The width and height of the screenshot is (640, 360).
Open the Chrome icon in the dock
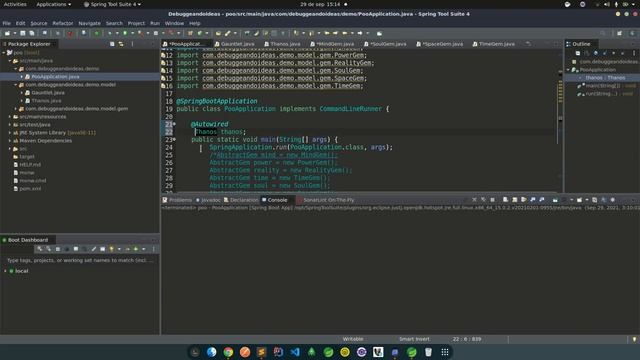(228, 352)
